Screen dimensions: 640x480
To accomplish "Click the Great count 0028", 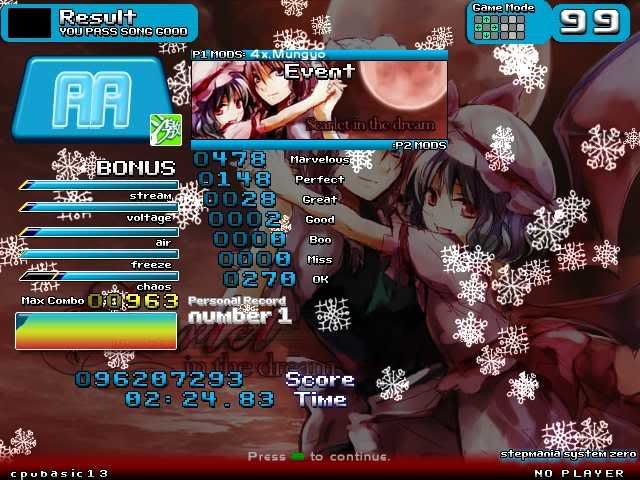I will (x=240, y=199).
